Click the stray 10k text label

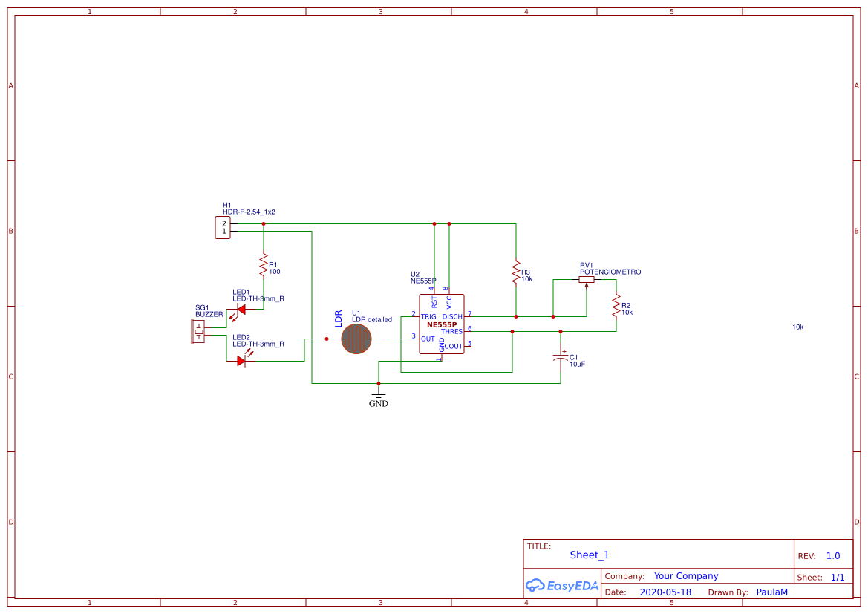click(798, 327)
